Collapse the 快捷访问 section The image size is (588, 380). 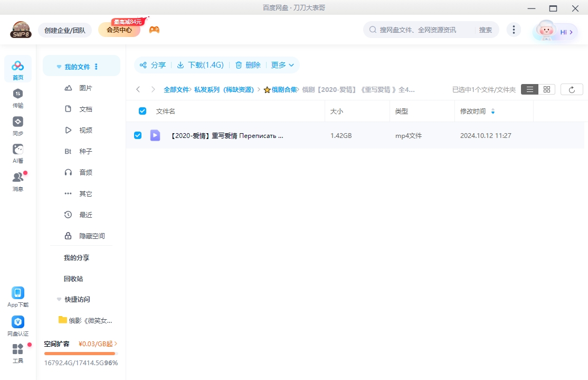pyautogui.click(x=59, y=299)
